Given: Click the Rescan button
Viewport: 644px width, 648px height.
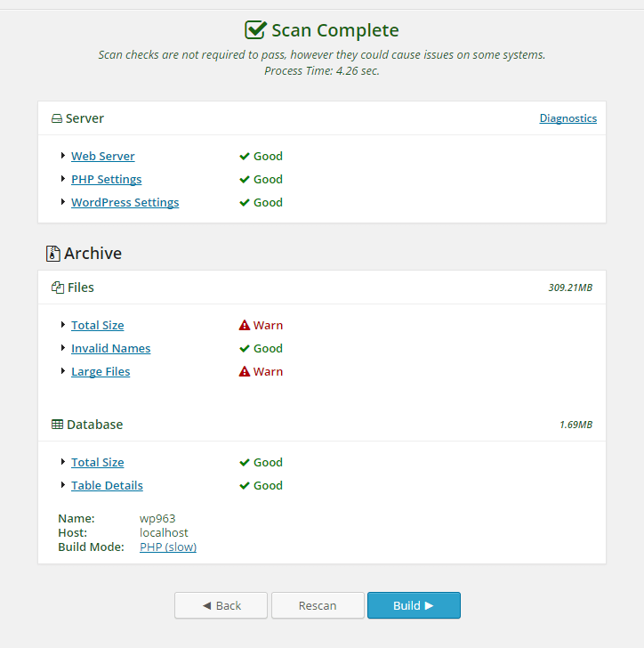Looking at the screenshot, I should [318, 605].
